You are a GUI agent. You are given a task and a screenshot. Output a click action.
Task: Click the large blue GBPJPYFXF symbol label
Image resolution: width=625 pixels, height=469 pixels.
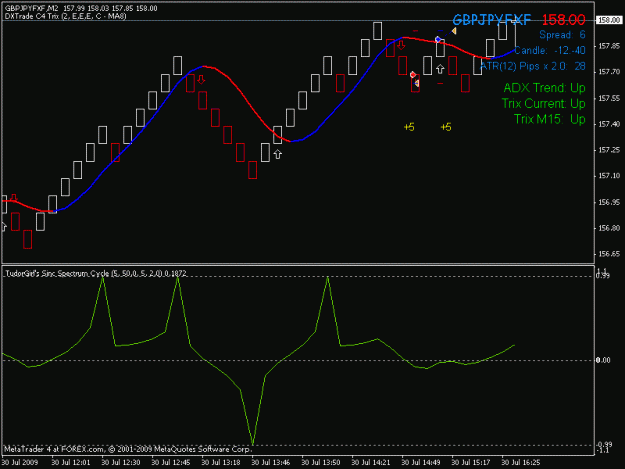tap(492, 20)
